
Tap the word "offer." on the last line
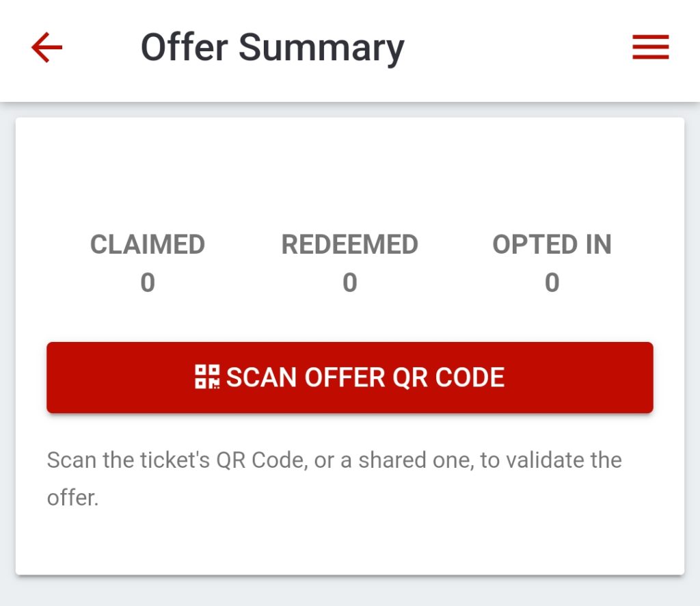[72, 498]
